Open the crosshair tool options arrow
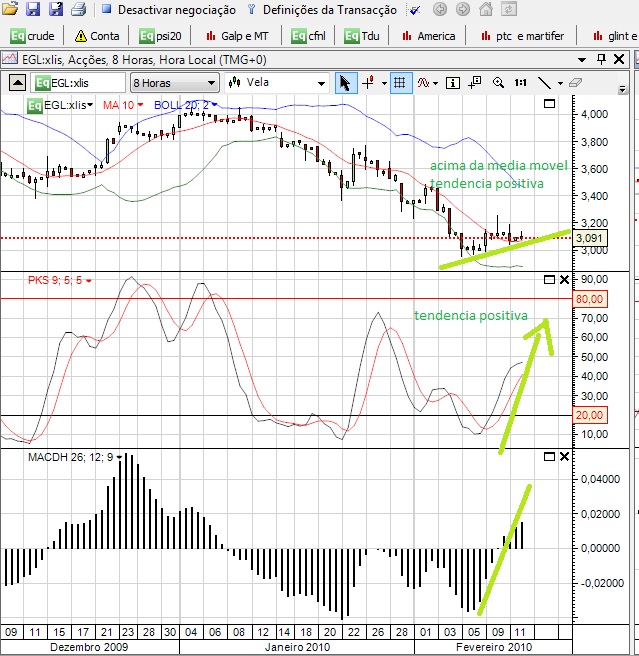The width and height of the screenshot is (639, 656). [384, 83]
